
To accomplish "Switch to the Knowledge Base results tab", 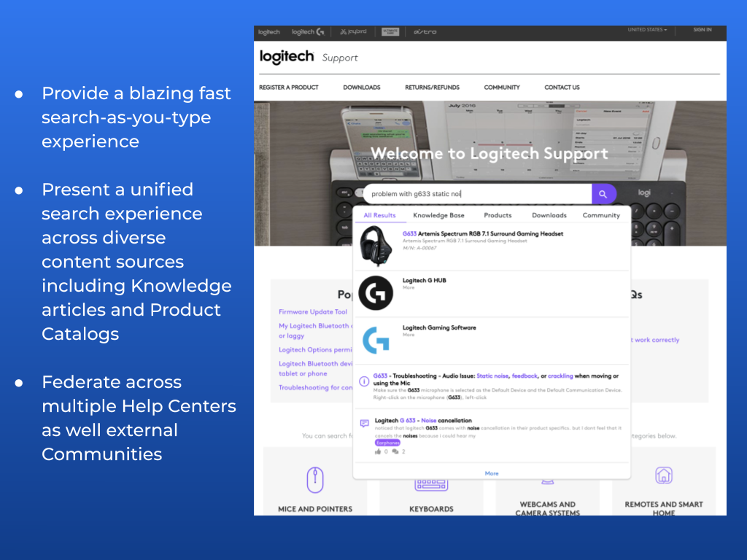I will [438, 215].
